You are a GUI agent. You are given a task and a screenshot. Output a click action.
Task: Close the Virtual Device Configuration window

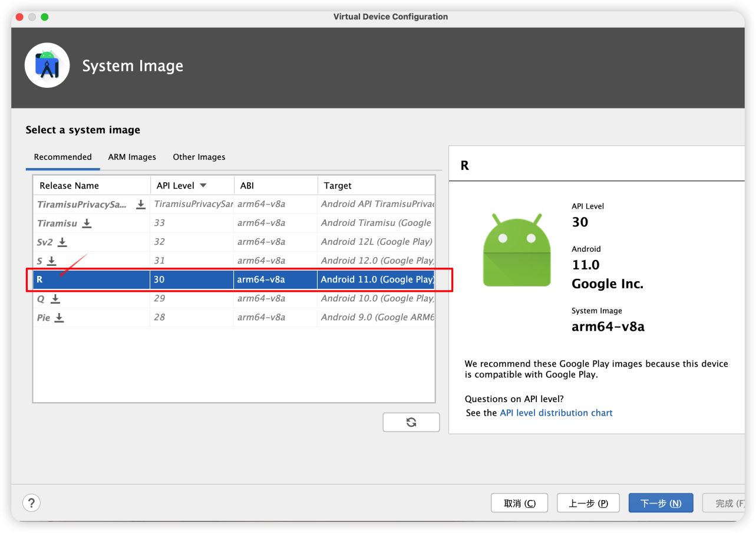(19, 17)
